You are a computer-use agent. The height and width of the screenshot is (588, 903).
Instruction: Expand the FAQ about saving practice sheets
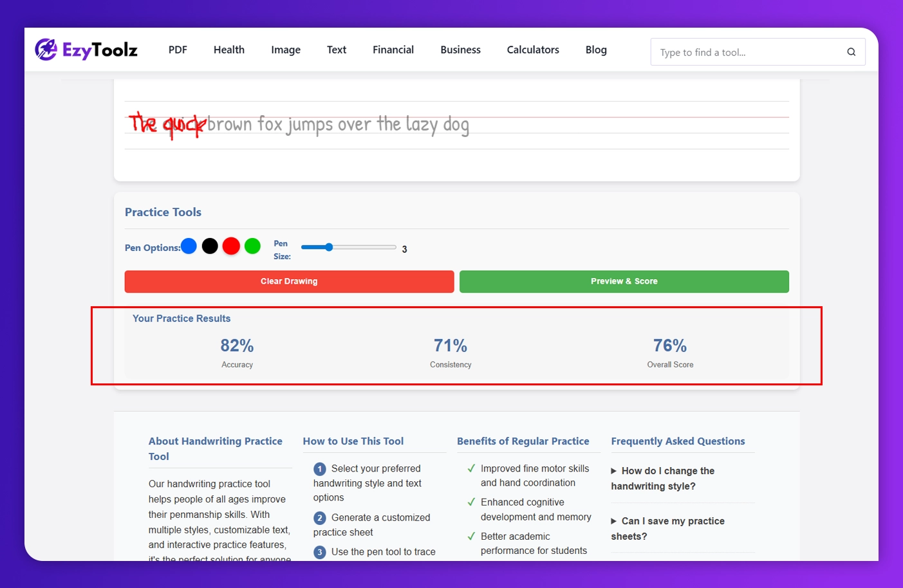(x=667, y=528)
